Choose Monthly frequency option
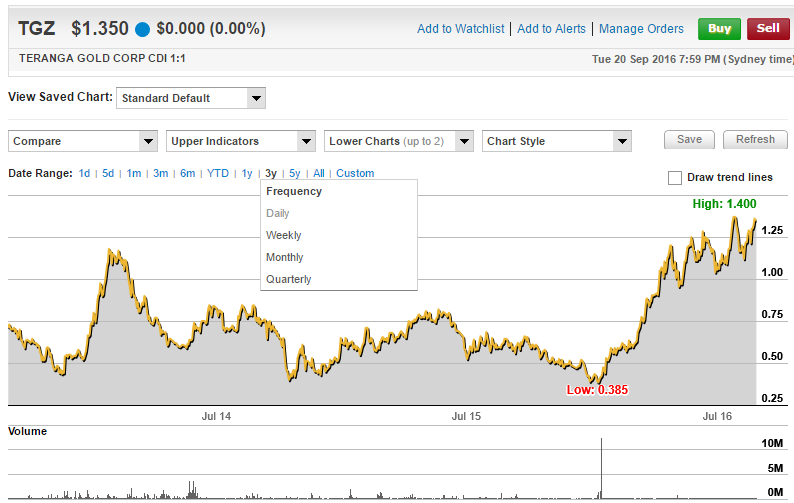The height and width of the screenshot is (503, 794). coord(284,257)
